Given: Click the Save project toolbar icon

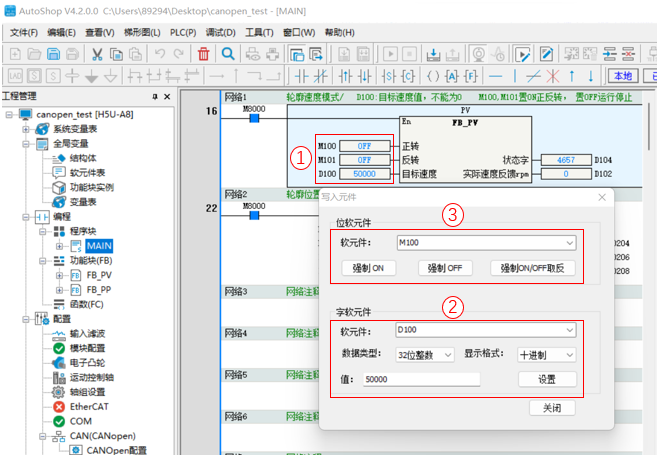Looking at the screenshot, I should [54, 54].
